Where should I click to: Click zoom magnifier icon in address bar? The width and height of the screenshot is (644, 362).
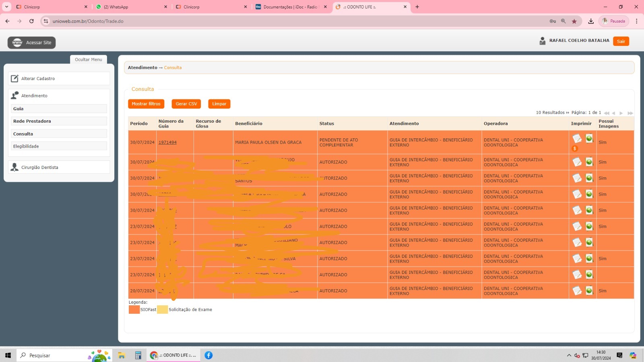tap(563, 21)
